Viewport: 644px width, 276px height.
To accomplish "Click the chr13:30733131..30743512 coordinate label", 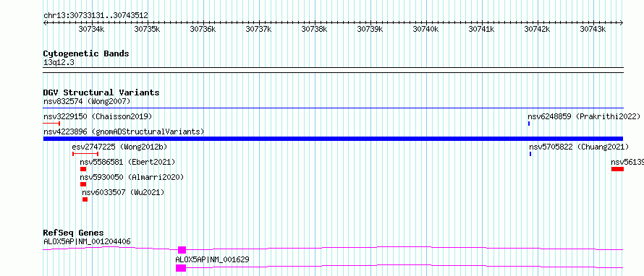I will [96, 16].
